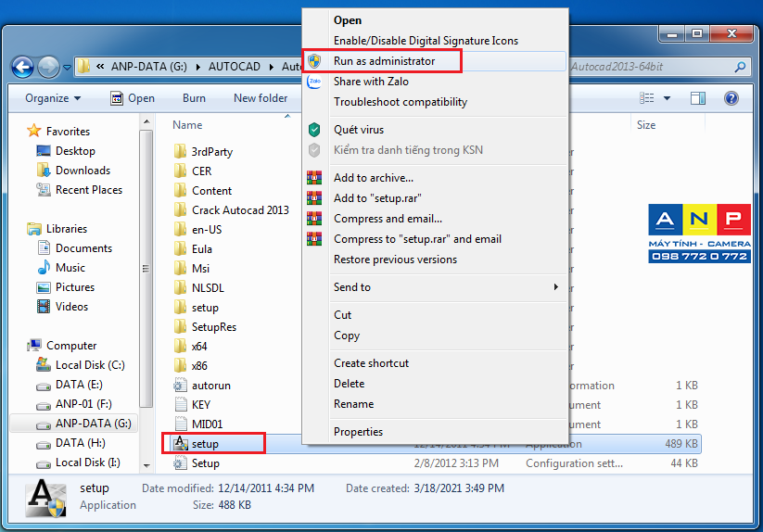Image resolution: width=763 pixels, height=532 pixels.
Task: Click Burn in the toolbar
Action: coord(194,98)
